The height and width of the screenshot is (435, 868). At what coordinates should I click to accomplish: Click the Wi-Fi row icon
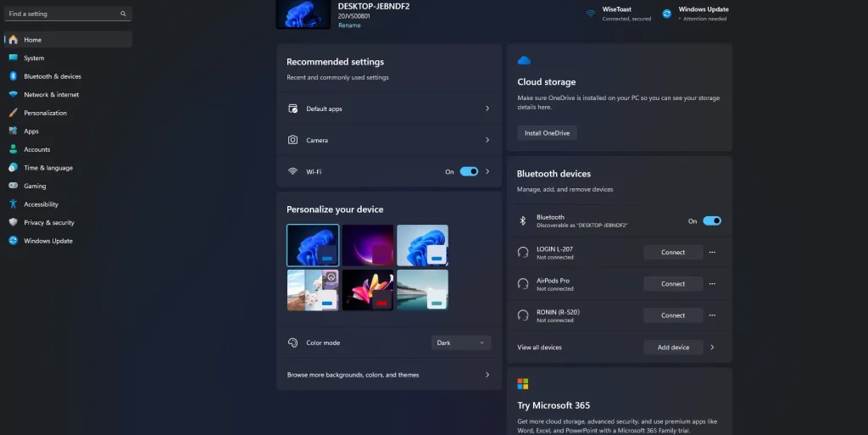coord(292,171)
